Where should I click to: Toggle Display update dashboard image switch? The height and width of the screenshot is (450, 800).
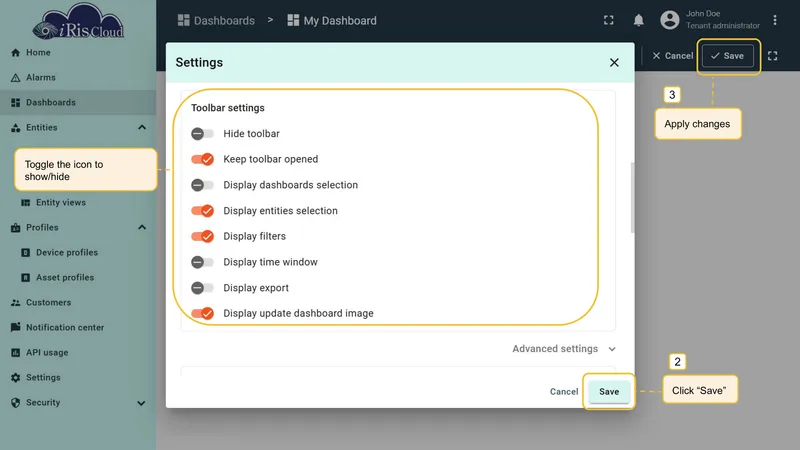[x=202, y=313]
